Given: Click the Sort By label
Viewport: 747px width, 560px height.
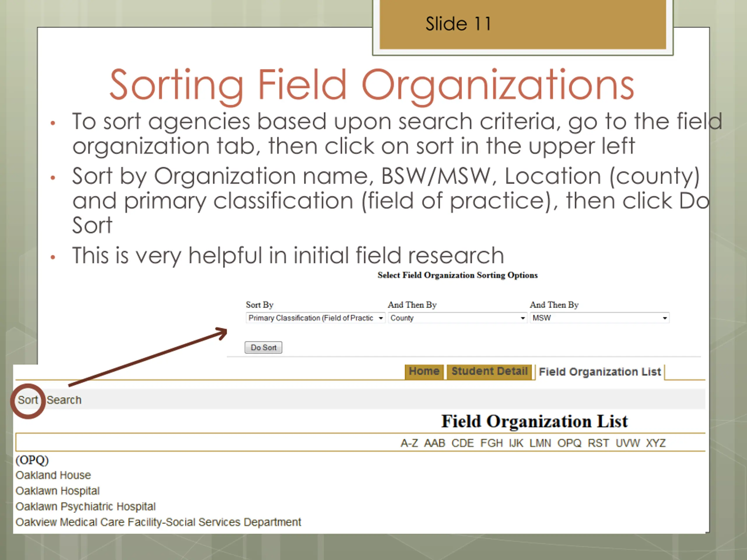Looking at the screenshot, I should 259,305.
